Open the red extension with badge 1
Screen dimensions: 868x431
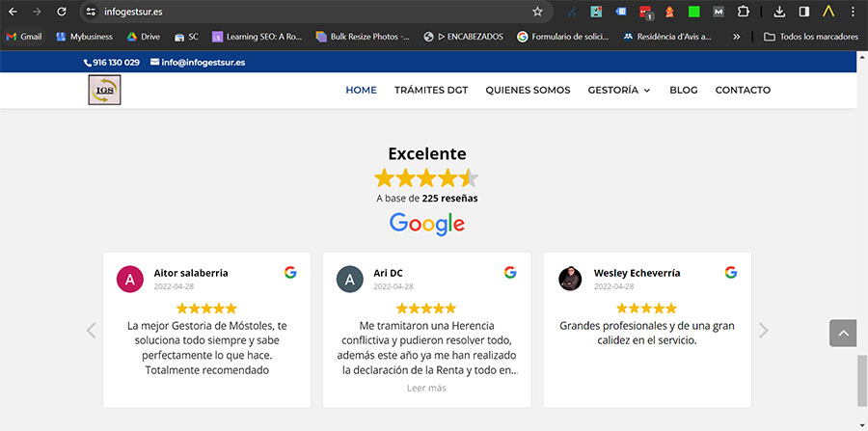click(645, 13)
